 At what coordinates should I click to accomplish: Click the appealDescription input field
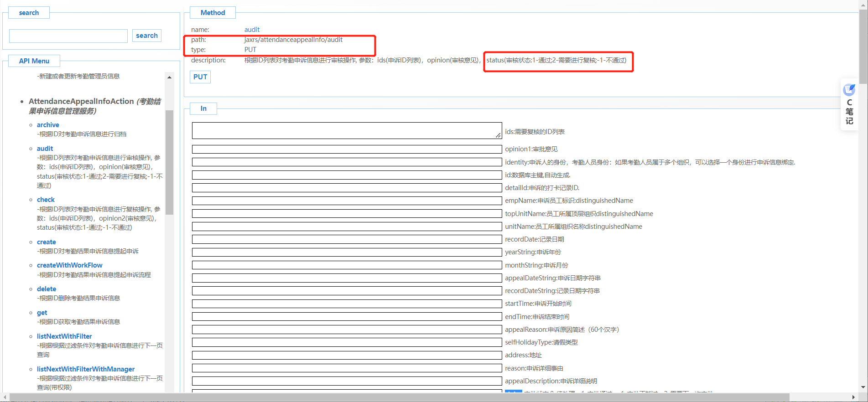(x=347, y=381)
